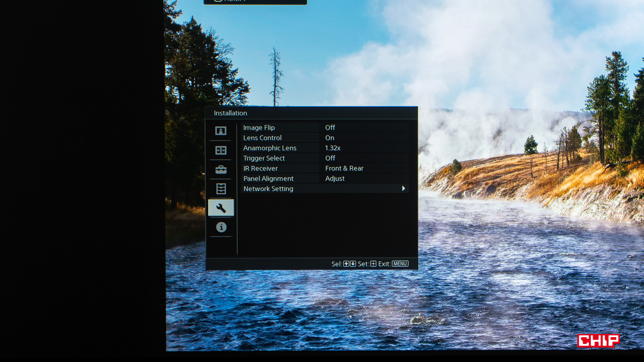Select the Network Setting menu item

point(268,189)
